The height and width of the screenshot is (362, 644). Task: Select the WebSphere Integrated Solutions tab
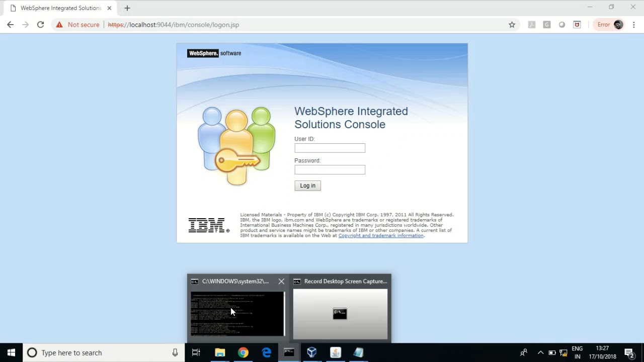point(60,8)
